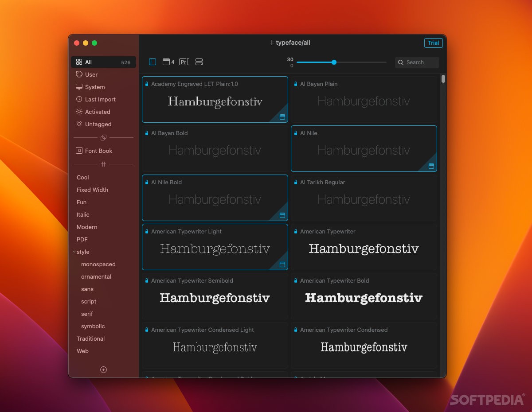The width and height of the screenshot is (532, 412).
Task: Select the Fixed Width tag
Action: click(x=92, y=190)
